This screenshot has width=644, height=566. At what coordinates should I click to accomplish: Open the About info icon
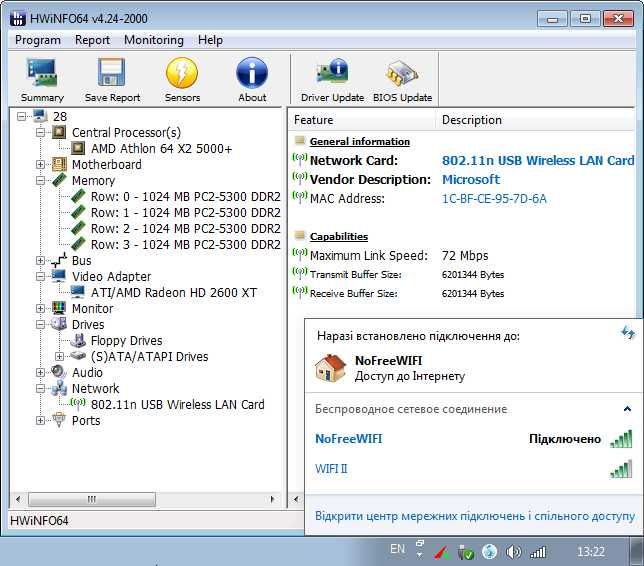pos(252,73)
